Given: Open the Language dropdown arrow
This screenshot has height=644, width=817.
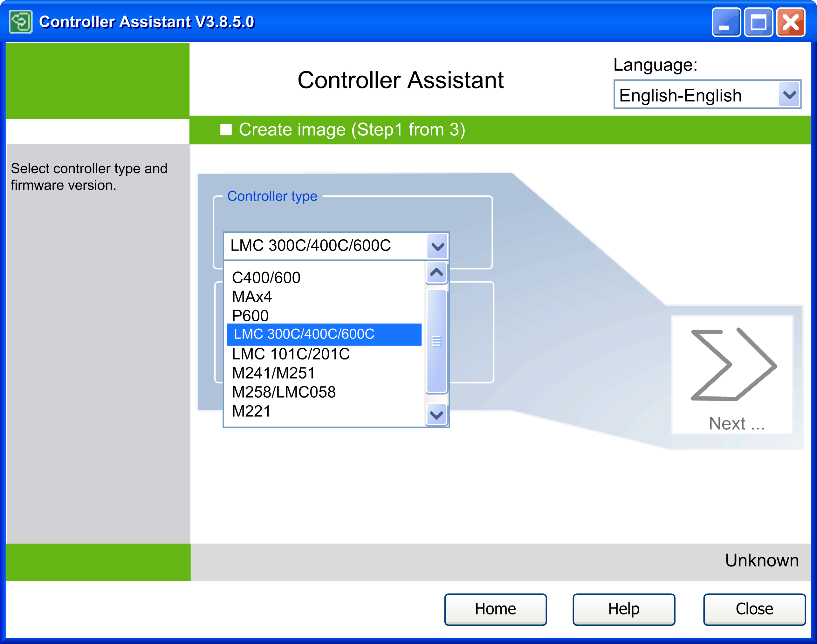Looking at the screenshot, I should tap(789, 94).
